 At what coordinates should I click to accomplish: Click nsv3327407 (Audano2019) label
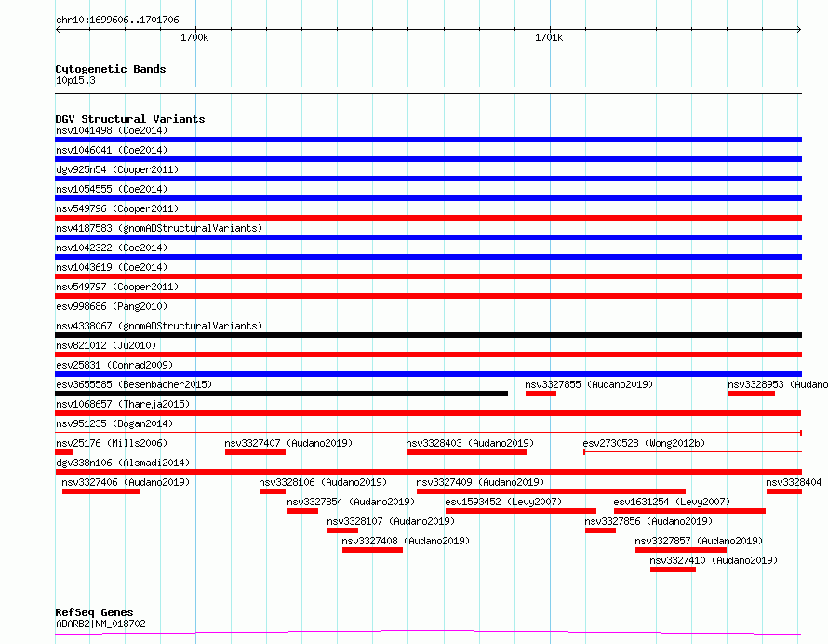click(x=288, y=443)
